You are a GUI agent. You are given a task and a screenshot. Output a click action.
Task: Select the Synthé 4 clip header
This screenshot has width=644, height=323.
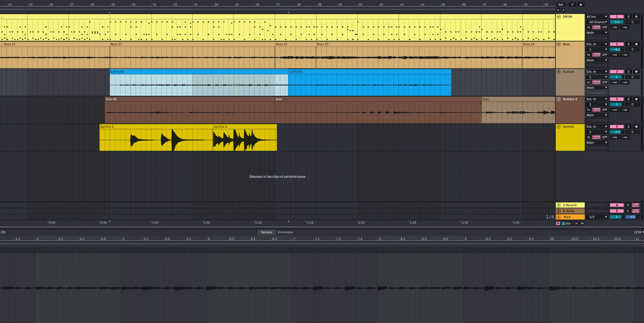[x=245, y=127]
